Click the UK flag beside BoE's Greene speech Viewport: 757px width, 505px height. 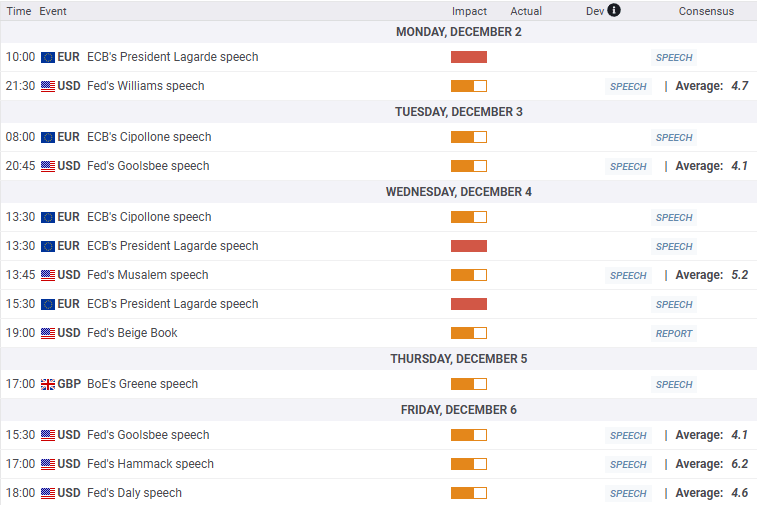[48, 385]
